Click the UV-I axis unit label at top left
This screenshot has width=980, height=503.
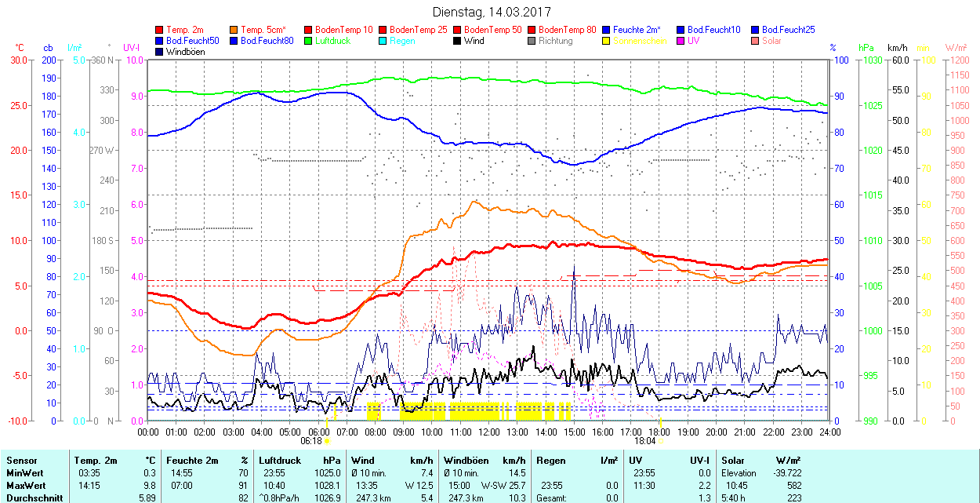point(131,48)
